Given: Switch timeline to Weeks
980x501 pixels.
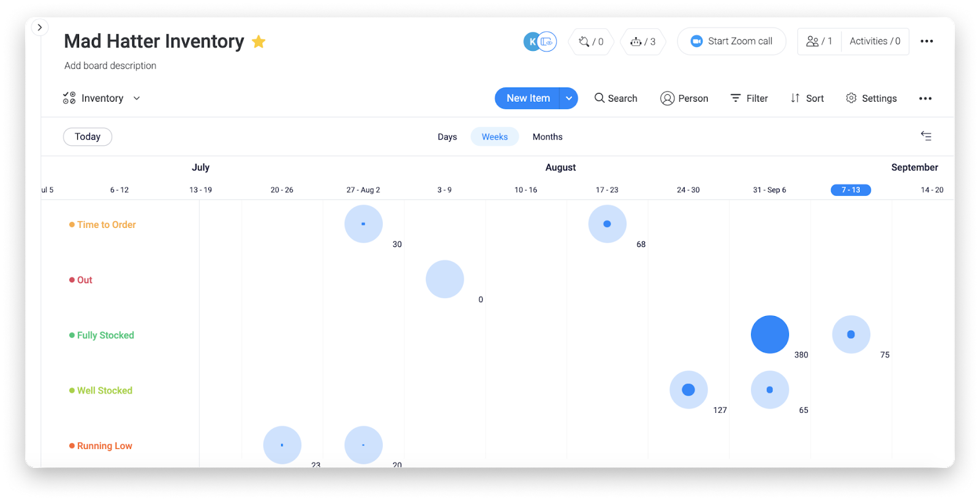Looking at the screenshot, I should tap(495, 137).
